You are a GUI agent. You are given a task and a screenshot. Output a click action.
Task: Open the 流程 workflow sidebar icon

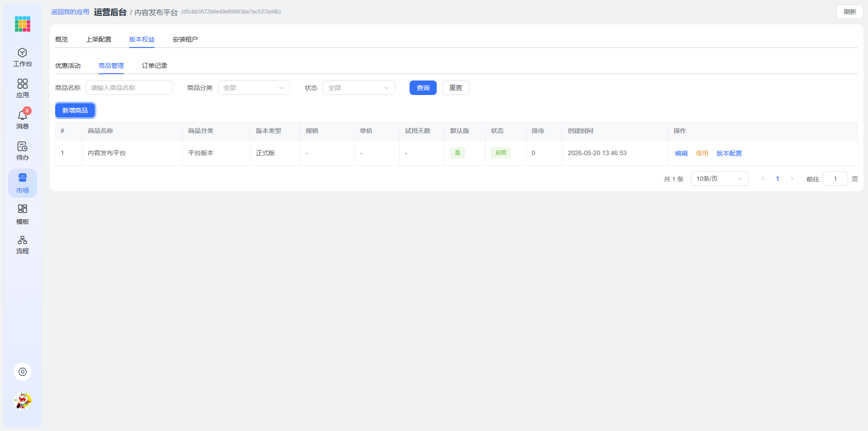coord(23,245)
